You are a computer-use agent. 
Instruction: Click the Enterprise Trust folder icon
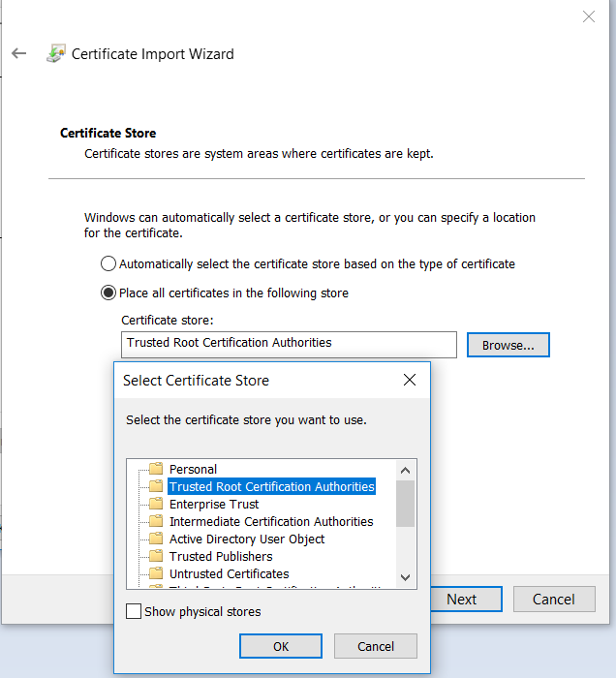click(155, 505)
